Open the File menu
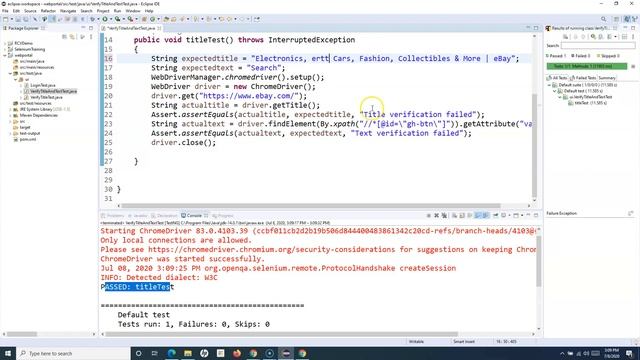Image resolution: width=640 pixels, height=360 pixels. coord(5,11)
